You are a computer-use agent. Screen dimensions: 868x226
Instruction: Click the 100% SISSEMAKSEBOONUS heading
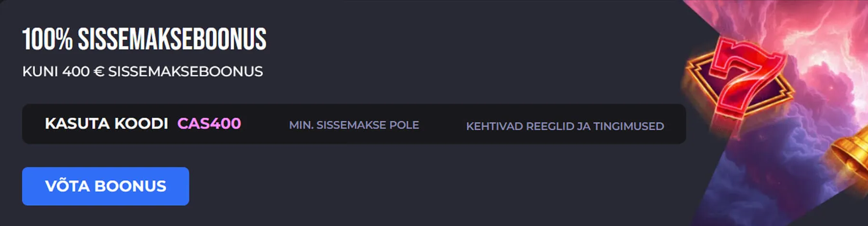pos(144,39)
